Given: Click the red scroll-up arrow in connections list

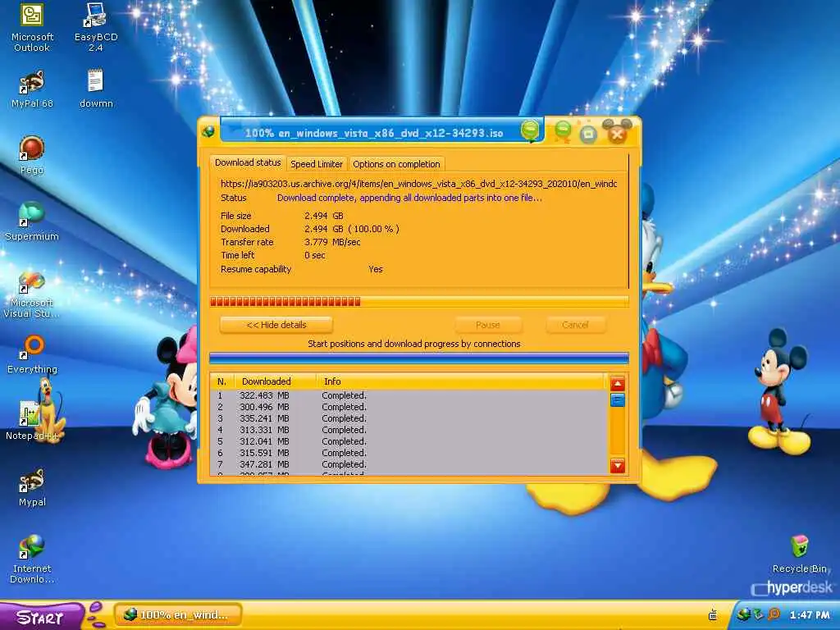Looking at the screenshot, I should pyautogui.click(x=617, y=383).
